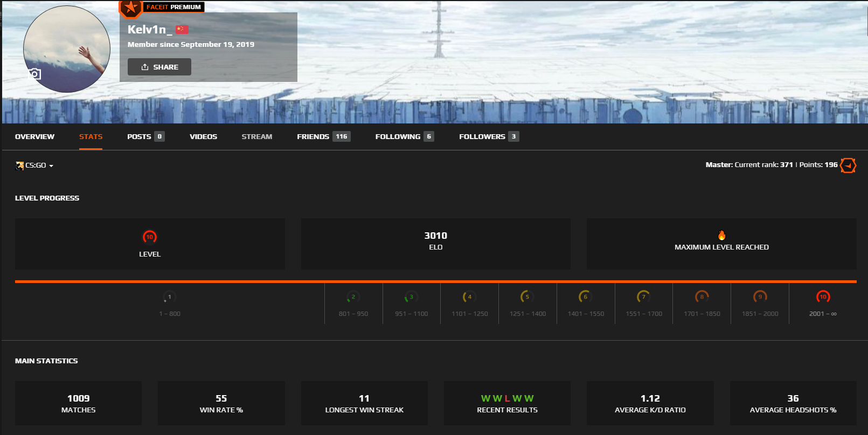Select the level 1 skill icon

tap(169, 297)
